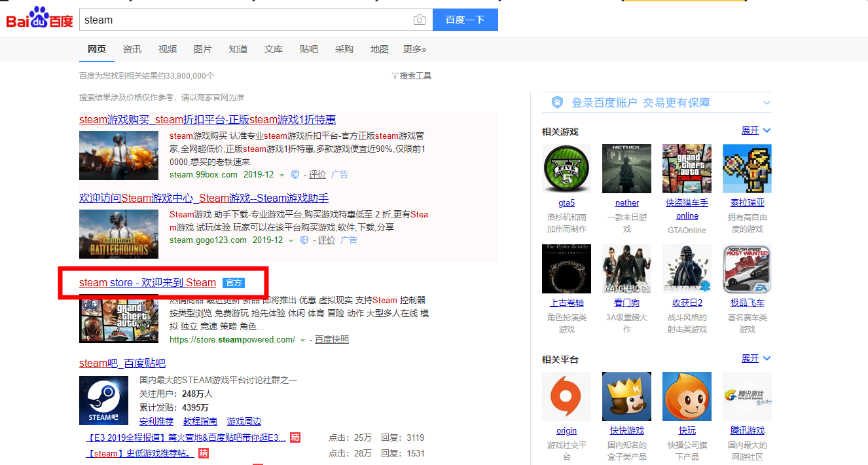The width and height of the screenshot is (868, 465).
Task: Click shield icon next to 登录百度账户
Action: pyautogui.click(x=557, y=102)
